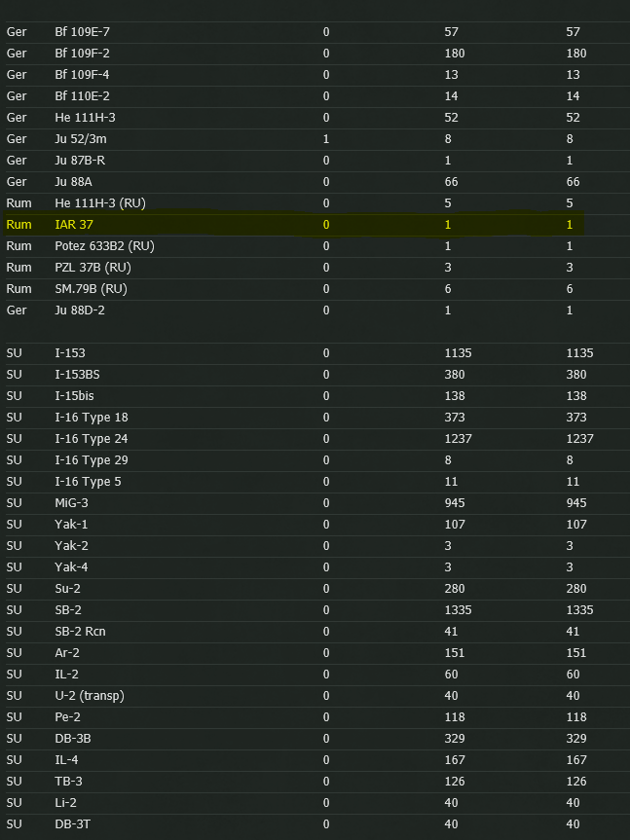Select the PZL 37B (RU) row name
Screen dimensions: 630x840
(92, 268)
